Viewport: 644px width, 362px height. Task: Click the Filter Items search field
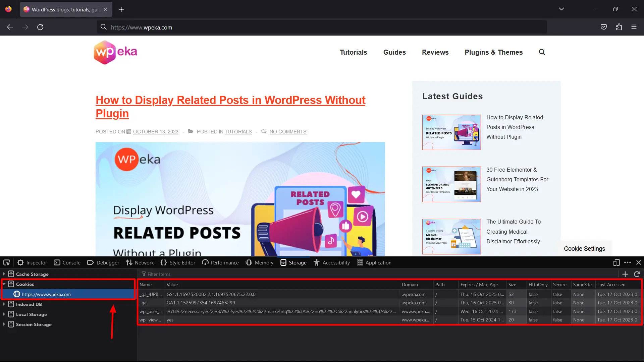[379, 274]
